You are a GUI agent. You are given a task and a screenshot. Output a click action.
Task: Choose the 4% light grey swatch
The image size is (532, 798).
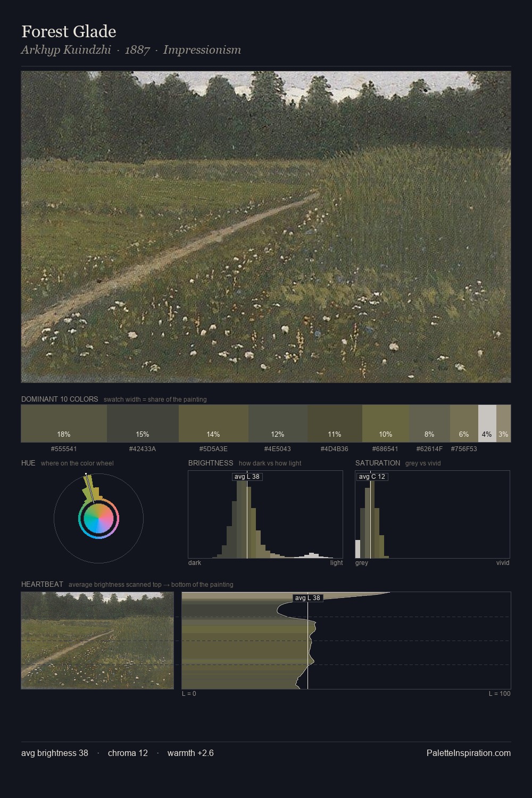[x=487, y=423]
